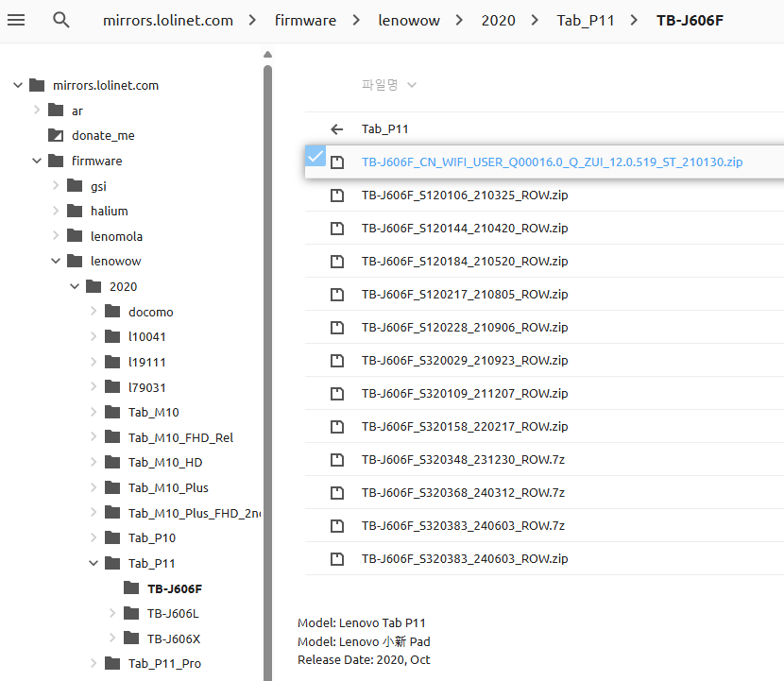Select l19111 in folder tree
The image size is (784, 681).
[x=147, y=362]
